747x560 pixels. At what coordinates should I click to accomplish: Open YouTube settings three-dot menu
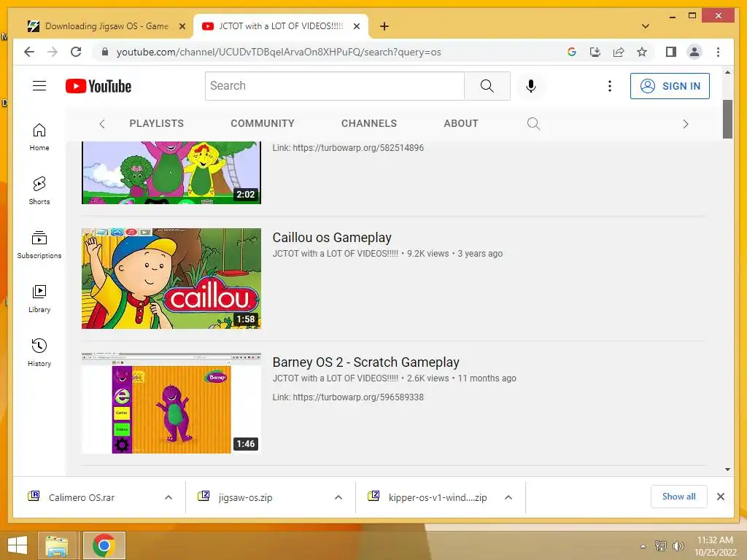[609, 86]
